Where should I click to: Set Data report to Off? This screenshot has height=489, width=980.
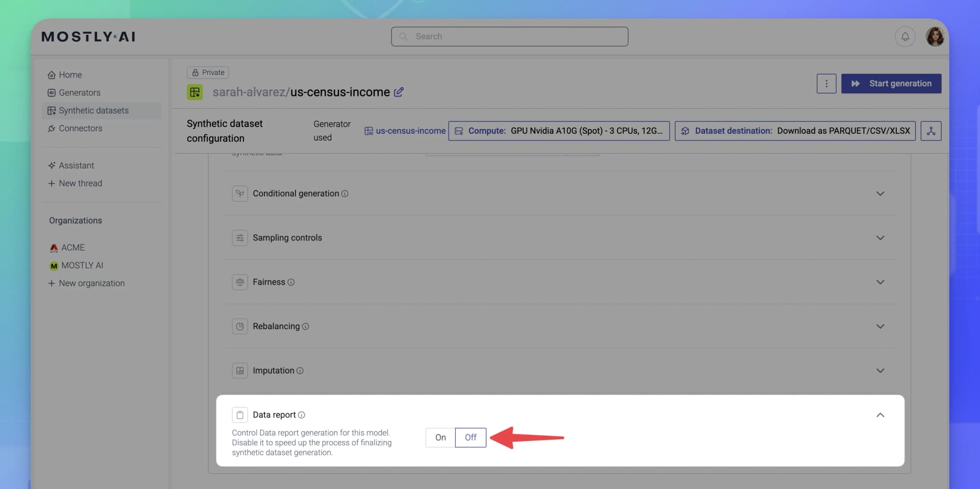[470, 437]
